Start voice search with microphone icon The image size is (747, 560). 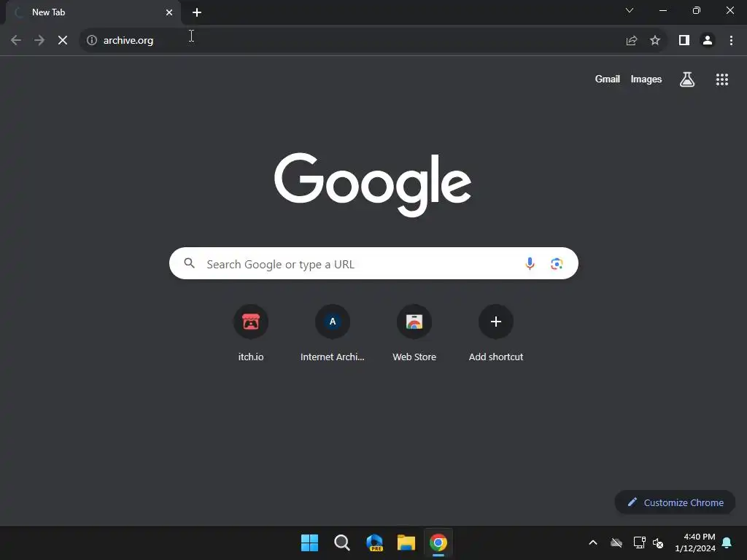[x=530, y=263]
